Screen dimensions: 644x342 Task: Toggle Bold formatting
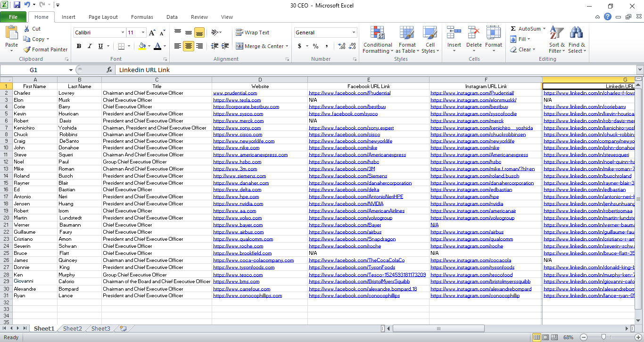click(79, 46)
